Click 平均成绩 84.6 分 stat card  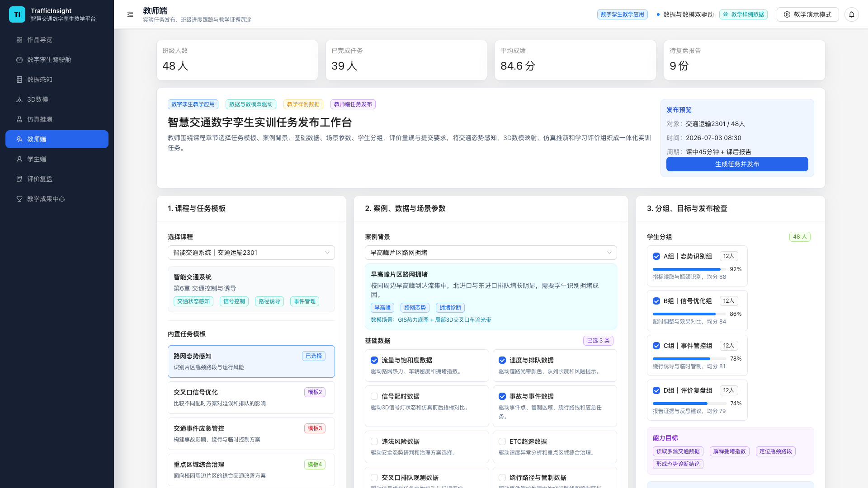pyautogui.click(x=576, y=60)
